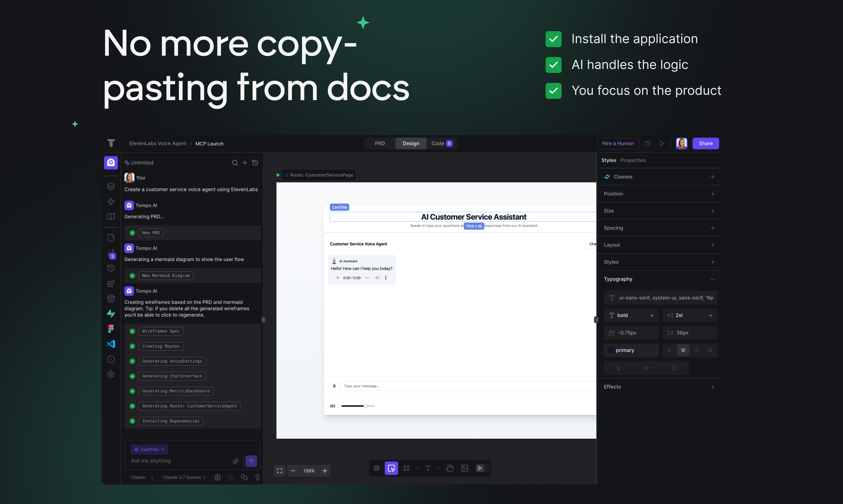The width and height of the screenshot is (843, 504).
Task: Click the search icon in chat panel
Action: pyautogui.click(x=235, y=163)
